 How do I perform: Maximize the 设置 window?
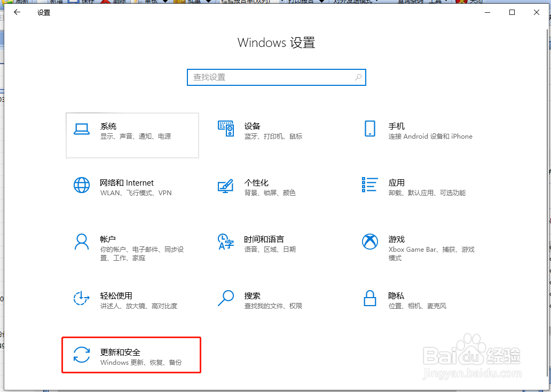(512, 12)
